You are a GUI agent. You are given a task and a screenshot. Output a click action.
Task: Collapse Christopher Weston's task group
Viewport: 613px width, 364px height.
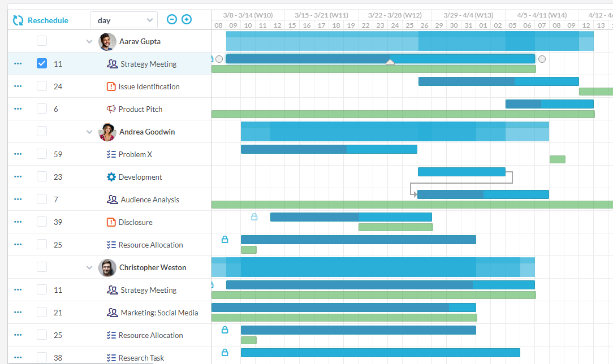[89, 267]
